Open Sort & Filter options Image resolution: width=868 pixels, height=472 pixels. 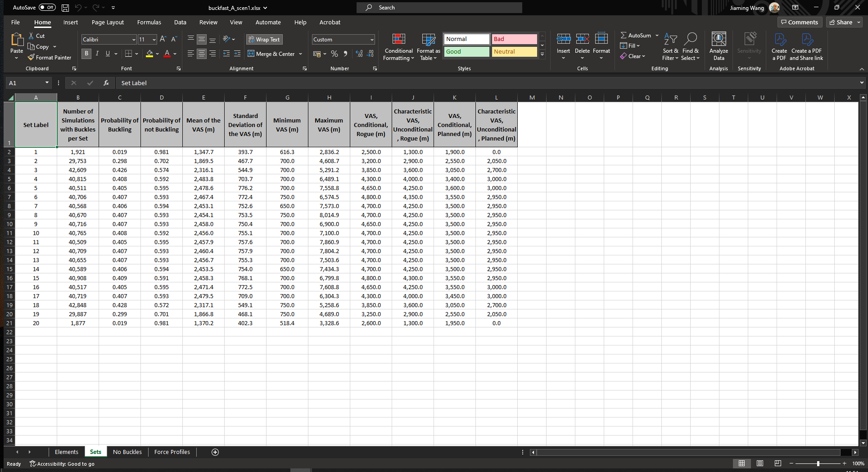click(670, 47)
